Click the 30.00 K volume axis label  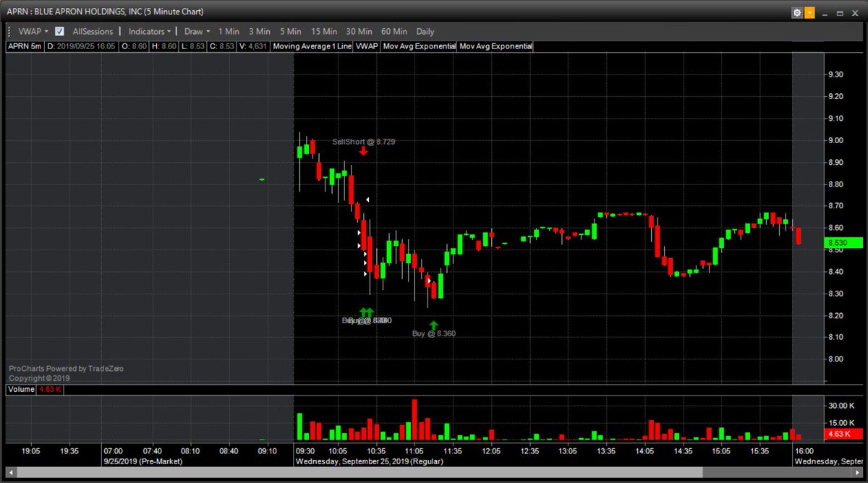pyautogui.click(x=841, y=405)
